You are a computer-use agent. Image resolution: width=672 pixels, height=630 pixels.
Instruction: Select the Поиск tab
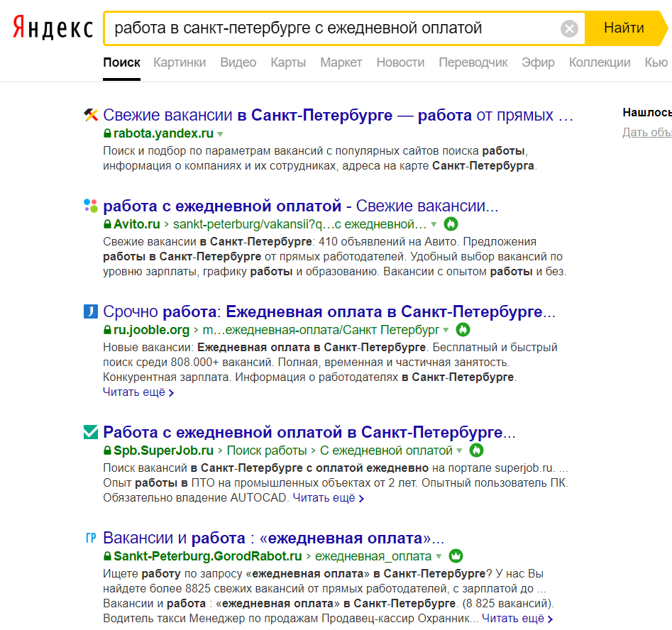click(x=122, y=62)
